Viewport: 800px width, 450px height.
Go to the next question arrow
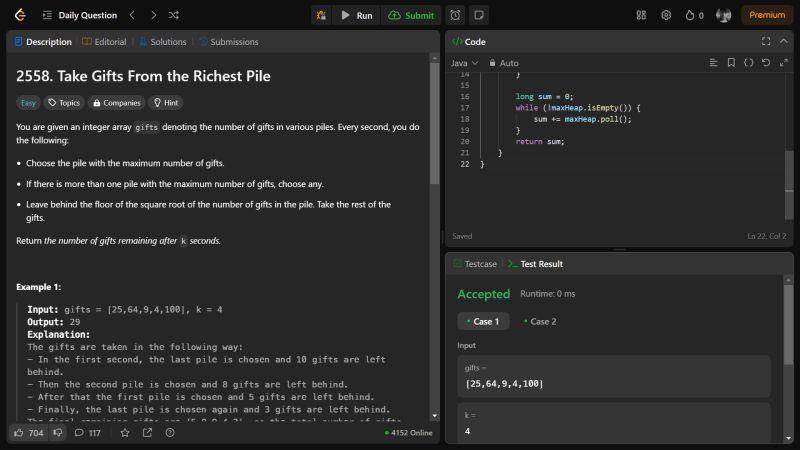pyautogui.click(x=154, y=15)
